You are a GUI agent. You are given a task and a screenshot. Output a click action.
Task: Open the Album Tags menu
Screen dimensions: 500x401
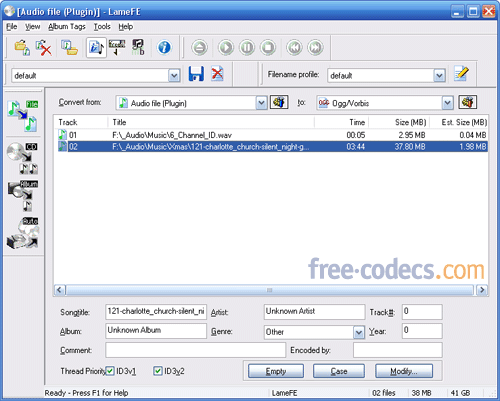tap(67, 27)
